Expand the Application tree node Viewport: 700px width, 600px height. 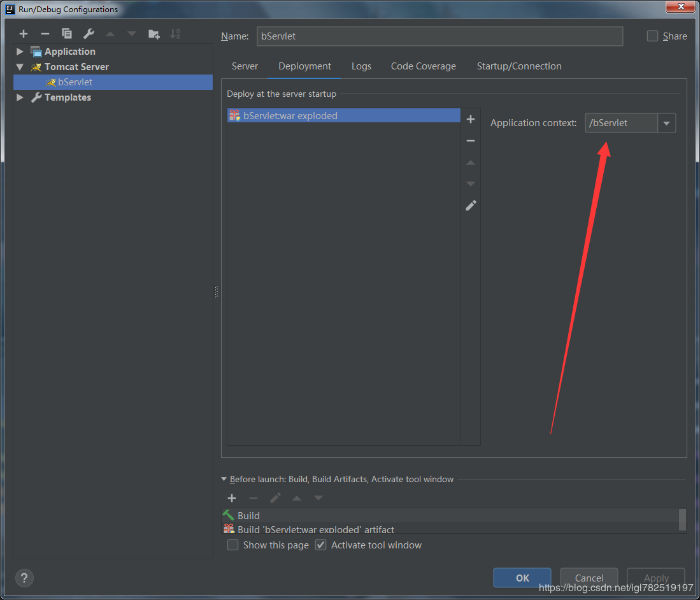click(x=20, y=52)
